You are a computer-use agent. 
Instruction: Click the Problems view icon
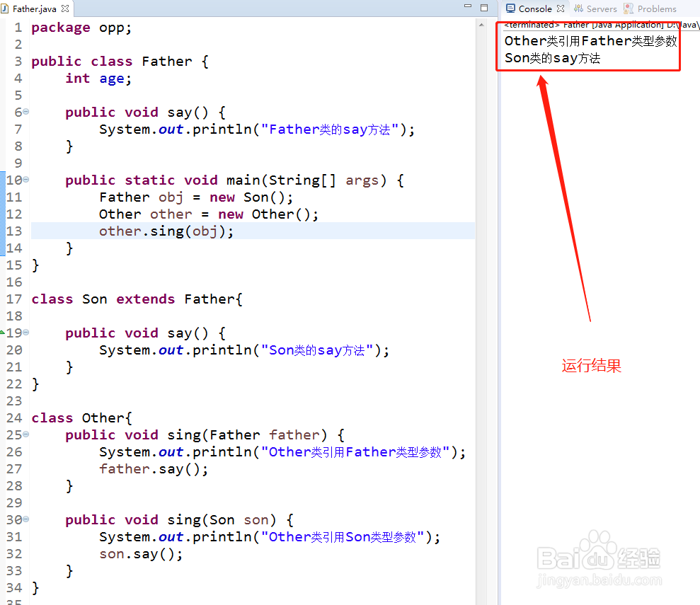click(x=629, y=8)
